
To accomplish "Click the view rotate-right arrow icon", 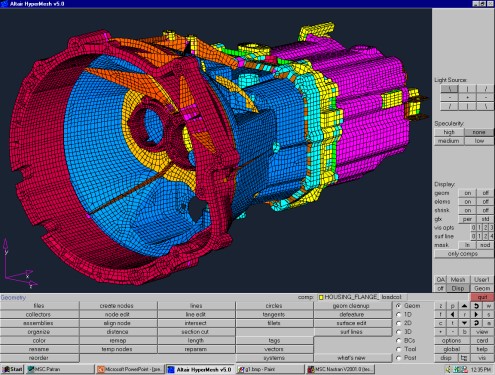I will (x=476, y=315).
